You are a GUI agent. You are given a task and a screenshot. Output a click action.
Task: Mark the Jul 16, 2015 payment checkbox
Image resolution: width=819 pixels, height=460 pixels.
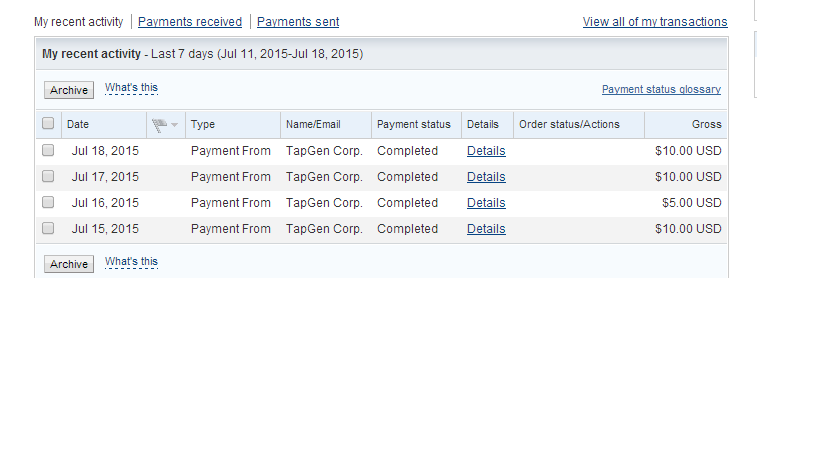(48, 203)
